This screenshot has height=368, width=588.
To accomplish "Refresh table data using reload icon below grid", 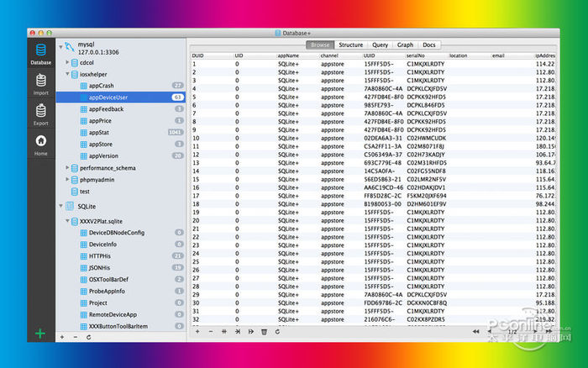I will pos(276,331).
